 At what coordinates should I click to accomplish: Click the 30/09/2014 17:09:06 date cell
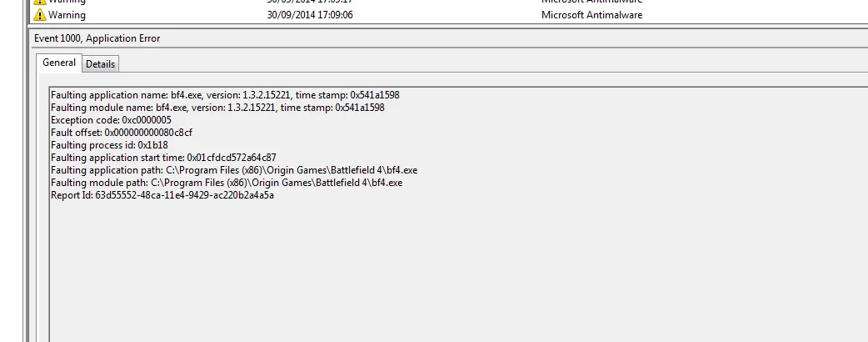[309, 15]
